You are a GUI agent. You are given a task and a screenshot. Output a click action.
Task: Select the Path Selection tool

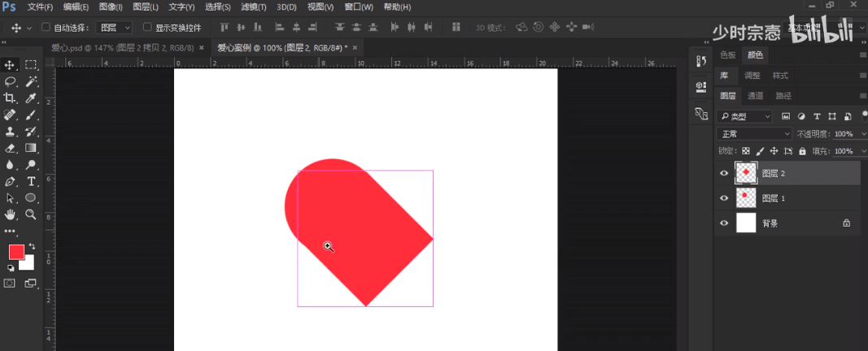[10, 198]
